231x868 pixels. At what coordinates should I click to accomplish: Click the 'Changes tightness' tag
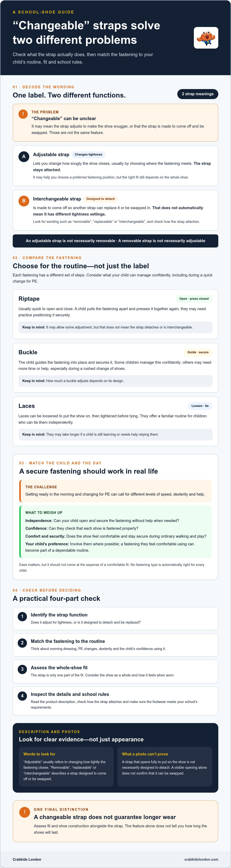pos(88,155)
